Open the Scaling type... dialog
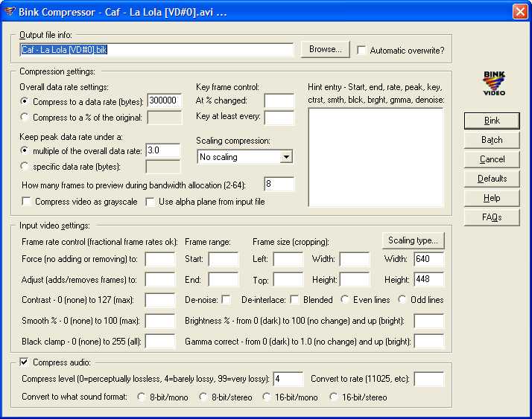This screenshot has width=532, height=419. (x=414, y=240)
